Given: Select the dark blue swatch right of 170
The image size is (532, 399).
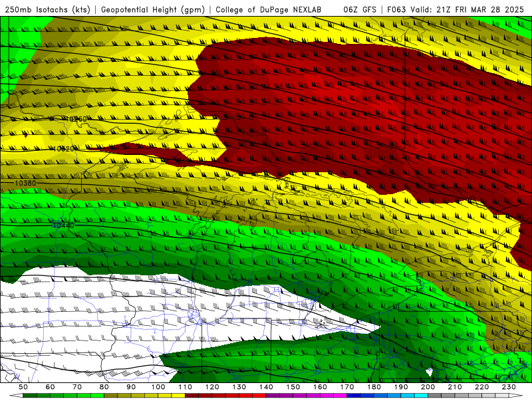Looking at the screenshot, I should click(354, 396).
